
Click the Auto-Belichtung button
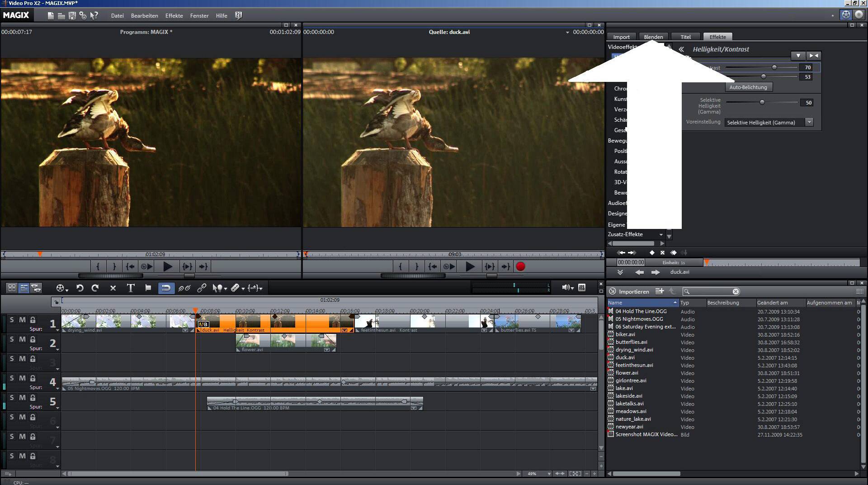click(748, 87)
